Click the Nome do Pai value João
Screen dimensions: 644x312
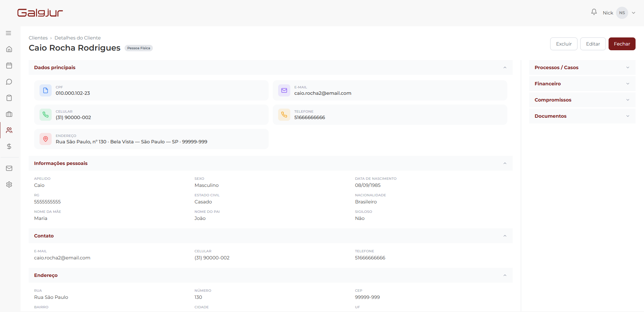200,218
